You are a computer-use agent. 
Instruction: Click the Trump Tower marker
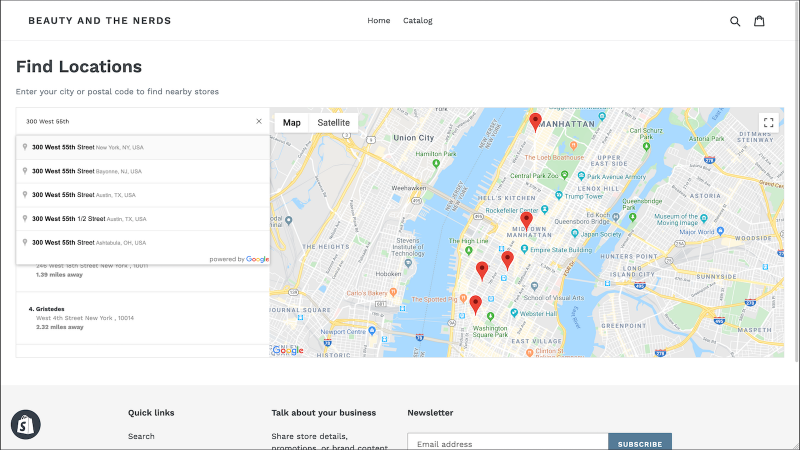[558, 195]
